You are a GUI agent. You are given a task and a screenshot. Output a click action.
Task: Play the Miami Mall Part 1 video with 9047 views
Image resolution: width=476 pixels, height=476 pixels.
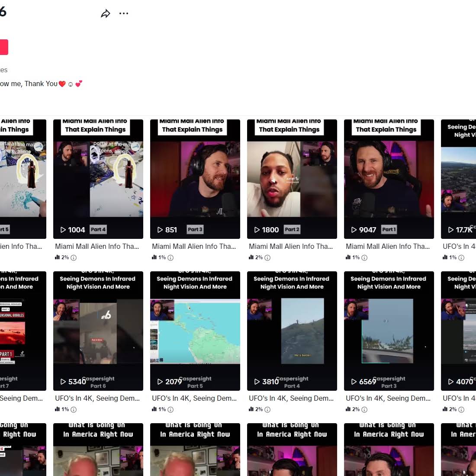click(389, 179)
